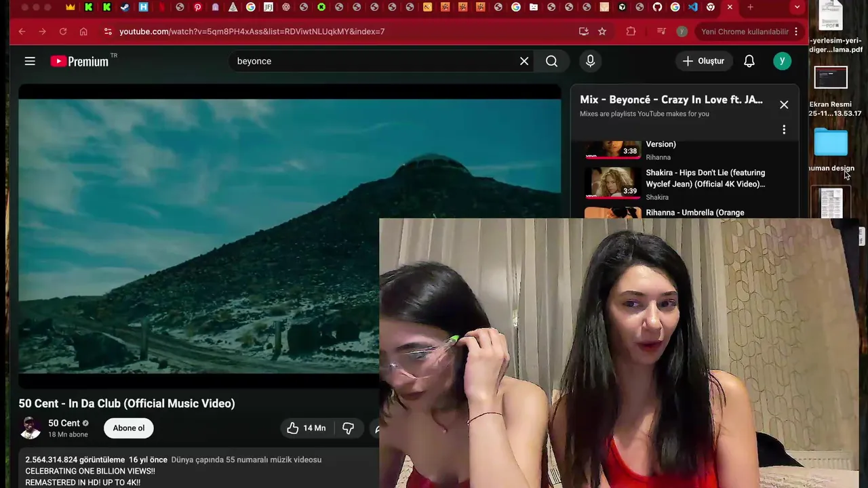The width and height of the screenshot is (868, 488).
Task: Open Shakira video thumbnail 3:39
Action: 613,182
